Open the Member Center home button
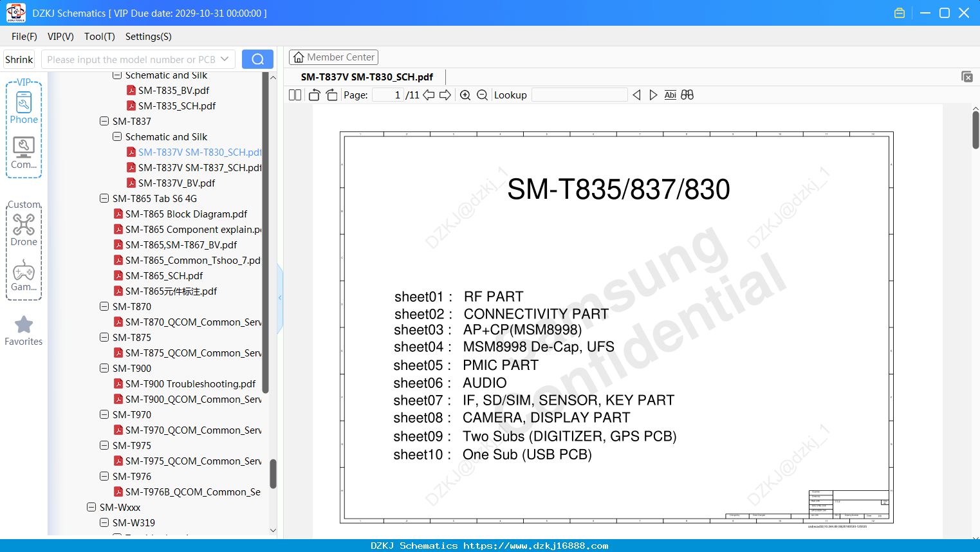This screenshot has width=980, height=552. coord(333,57)
